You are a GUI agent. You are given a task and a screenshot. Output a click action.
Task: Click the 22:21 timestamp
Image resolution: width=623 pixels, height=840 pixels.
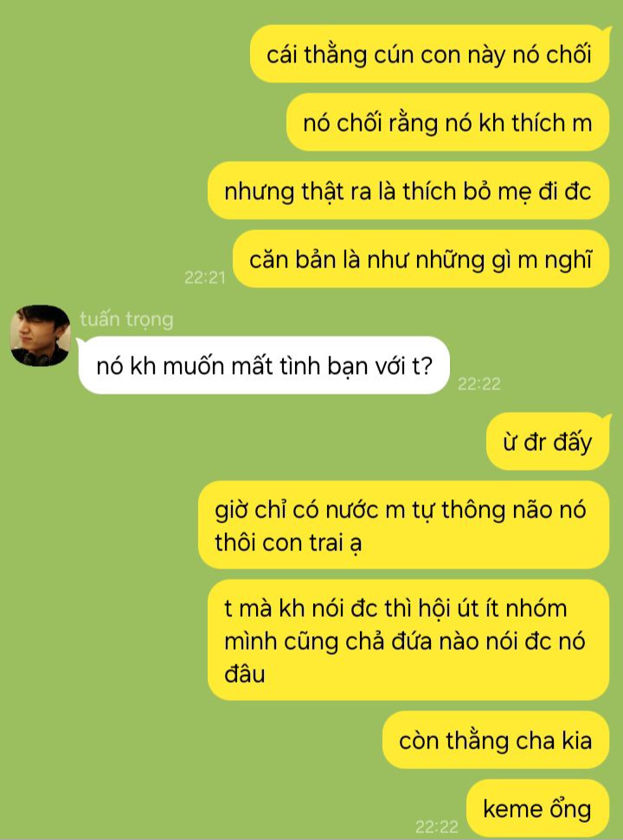pyautogui.click(x=205, y=278)
